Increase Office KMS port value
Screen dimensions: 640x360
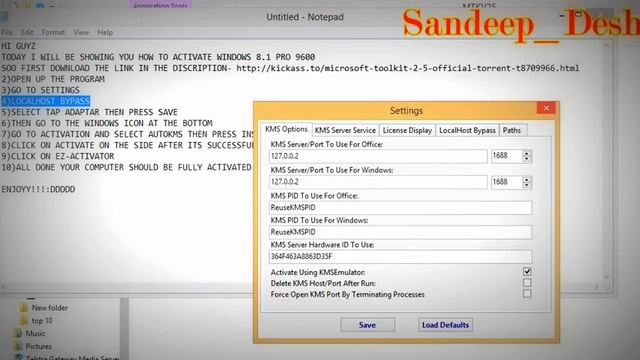point(527,153)
